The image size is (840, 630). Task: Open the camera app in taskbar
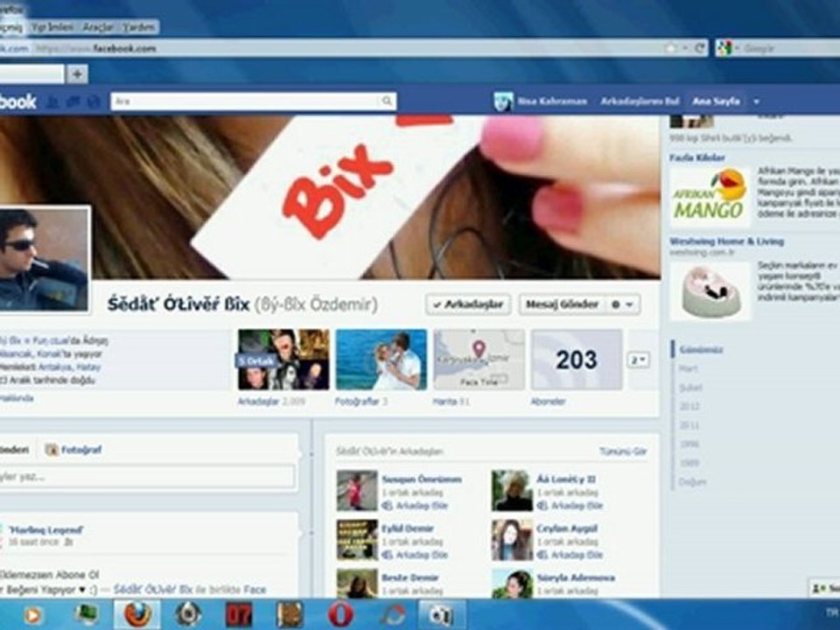[441, 615]
